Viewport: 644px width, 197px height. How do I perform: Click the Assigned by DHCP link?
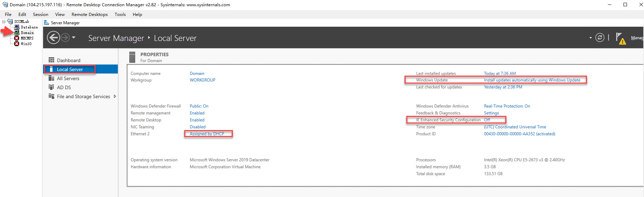pos(207,134)
